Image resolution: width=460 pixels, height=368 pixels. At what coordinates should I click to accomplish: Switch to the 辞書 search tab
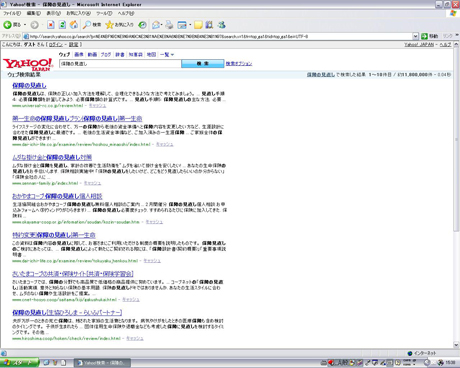coord(120,54)
